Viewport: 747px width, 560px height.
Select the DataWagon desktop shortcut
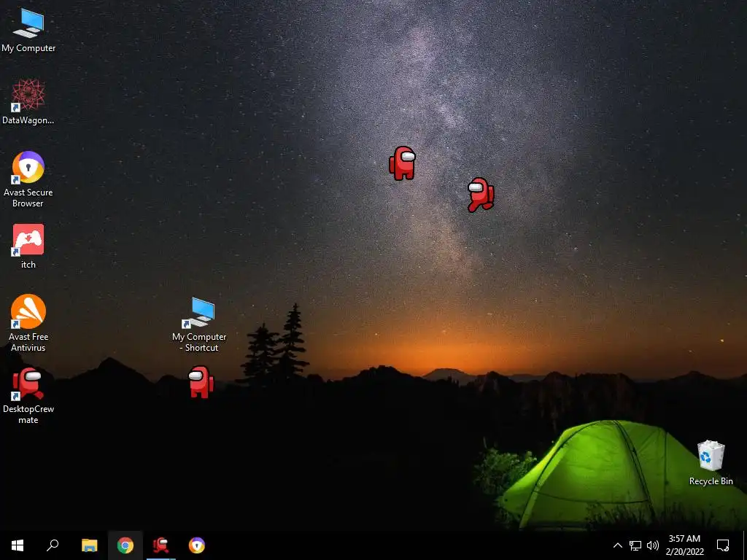[x=28, y=102]
